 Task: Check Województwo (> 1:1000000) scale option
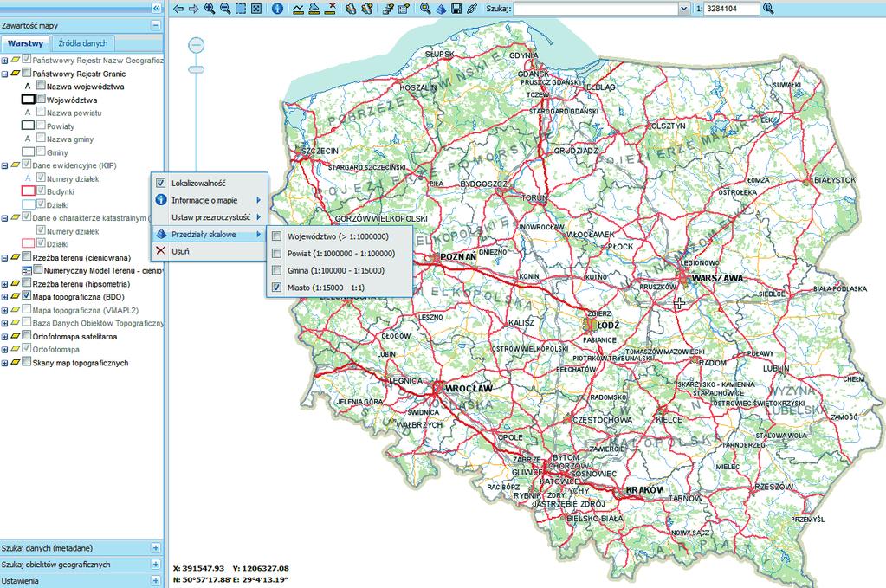pyautogui.click(x=277, y=236)
